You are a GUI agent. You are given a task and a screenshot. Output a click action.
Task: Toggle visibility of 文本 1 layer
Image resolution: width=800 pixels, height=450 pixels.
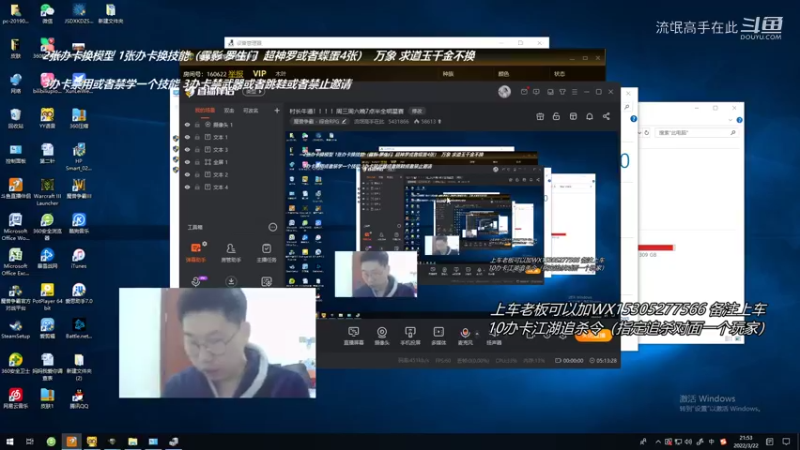click(187, 137)
